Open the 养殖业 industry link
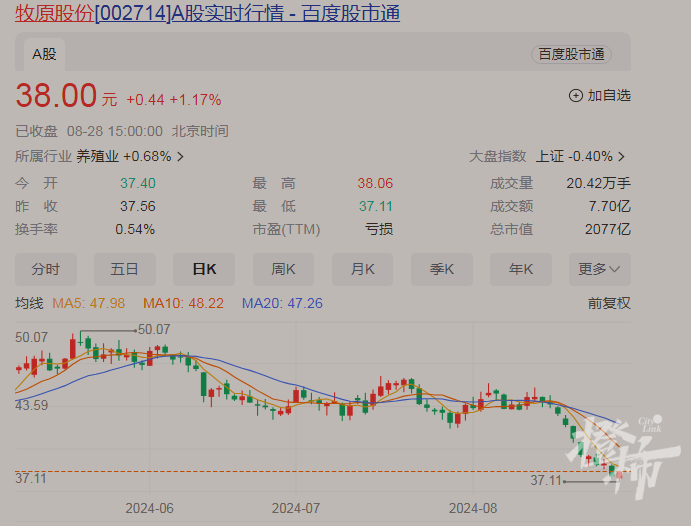This screenshot has height=526, width=691. [x=97, y=156]
